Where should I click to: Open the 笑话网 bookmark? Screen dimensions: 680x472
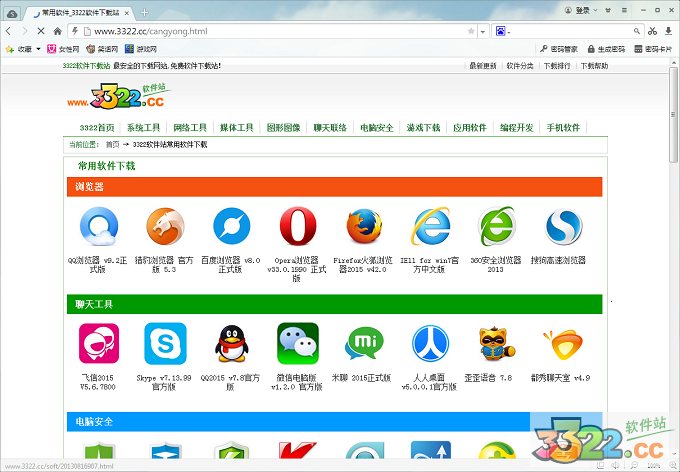102,49
